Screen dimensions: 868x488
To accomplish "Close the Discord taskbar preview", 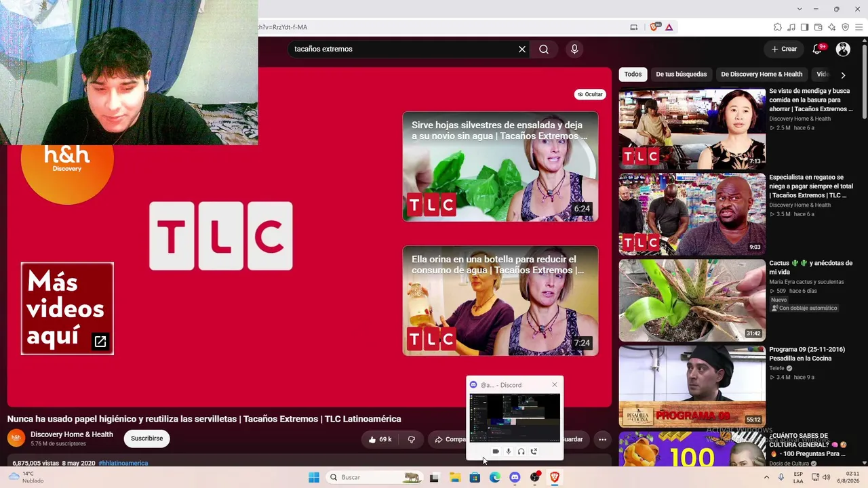I will pos(555,385).
